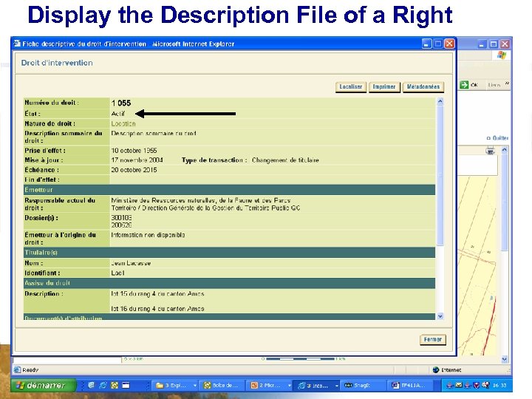Select the right number value 1 055

tap(121, 103)
